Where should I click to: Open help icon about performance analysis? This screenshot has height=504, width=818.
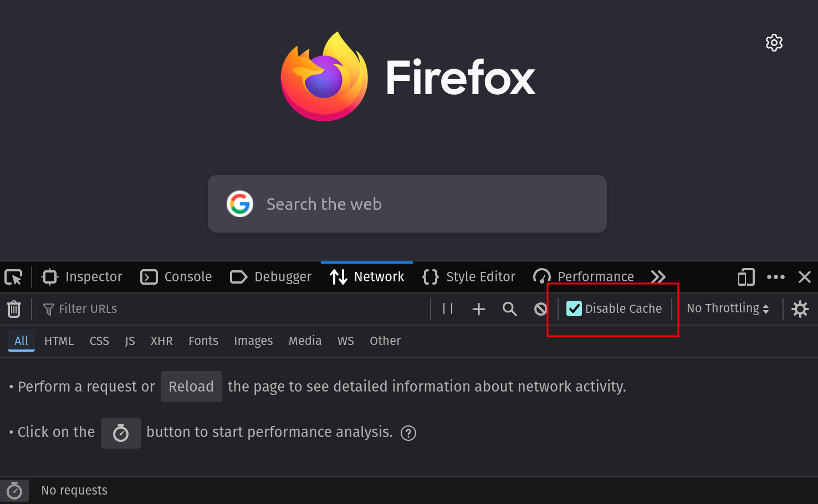(x=408, y=433)
